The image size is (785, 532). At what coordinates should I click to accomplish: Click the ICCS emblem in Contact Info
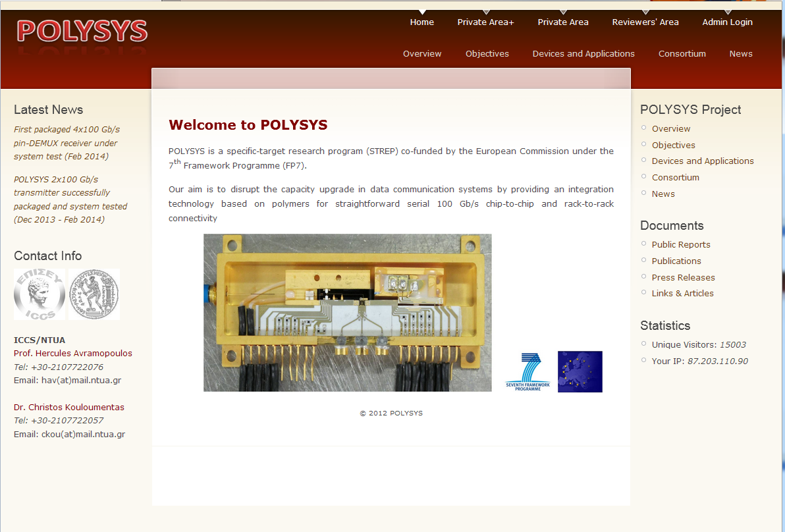click(x=40, y=294)
